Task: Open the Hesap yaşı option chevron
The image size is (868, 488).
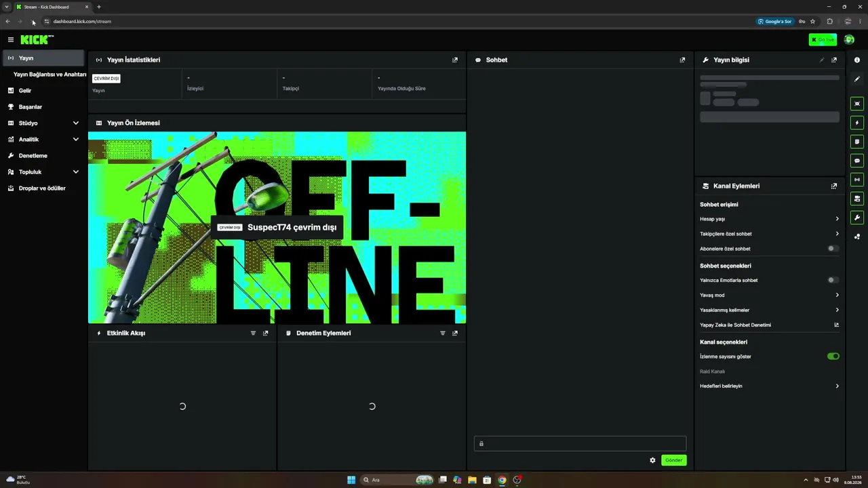Action: click(x=837, y=219)
